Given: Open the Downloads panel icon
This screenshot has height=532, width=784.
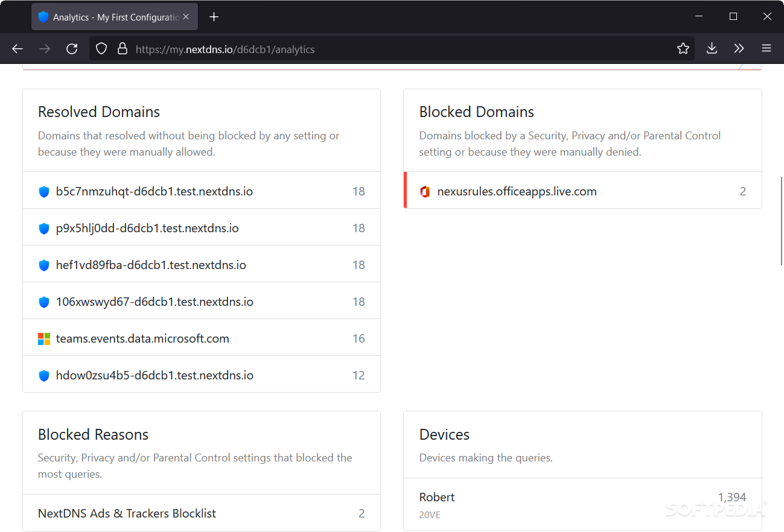Looking at the screenshot, I should (x=712, y=49).
